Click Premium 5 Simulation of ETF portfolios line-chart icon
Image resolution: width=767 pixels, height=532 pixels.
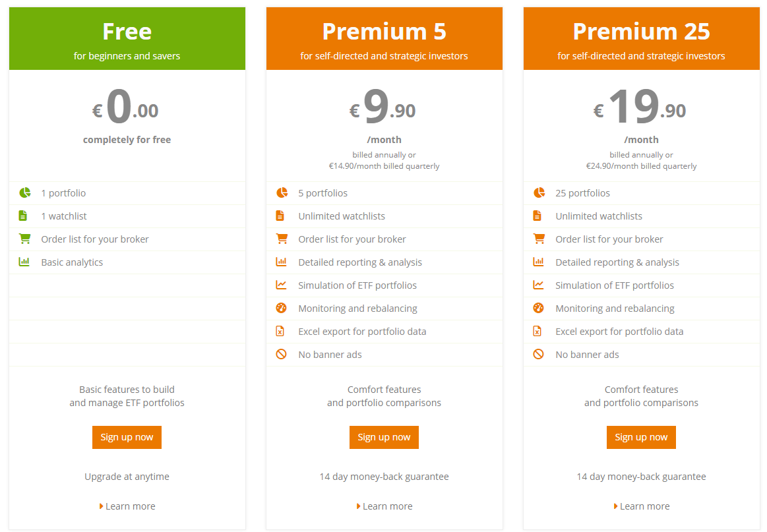point(281,285)
